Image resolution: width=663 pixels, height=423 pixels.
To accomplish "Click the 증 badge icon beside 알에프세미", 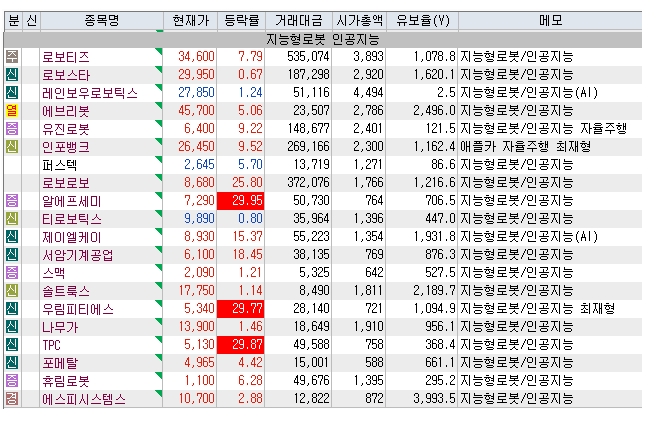I will tap(12, 201).
